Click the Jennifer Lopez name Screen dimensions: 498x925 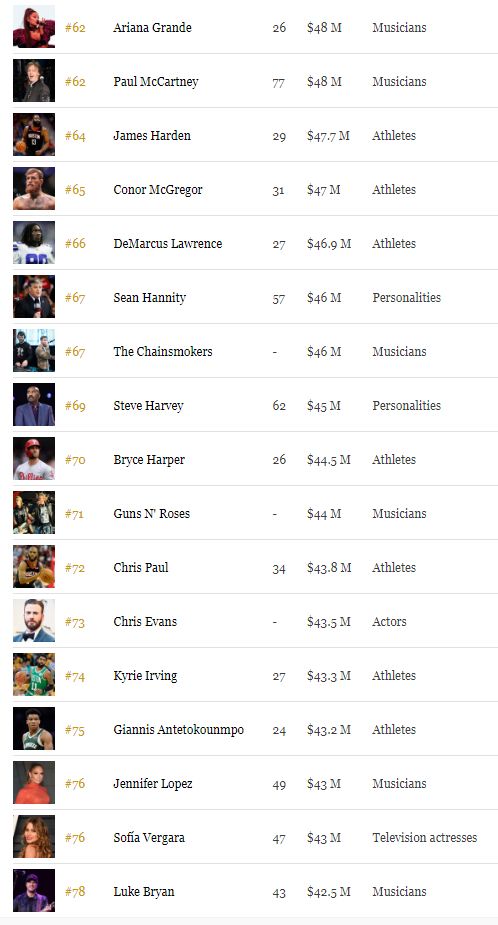[x=153, y=784]
